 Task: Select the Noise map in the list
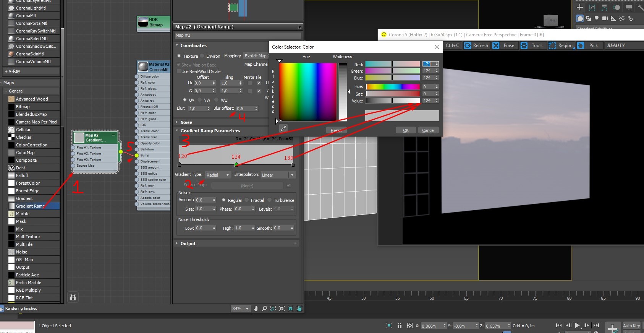[34, 252]
